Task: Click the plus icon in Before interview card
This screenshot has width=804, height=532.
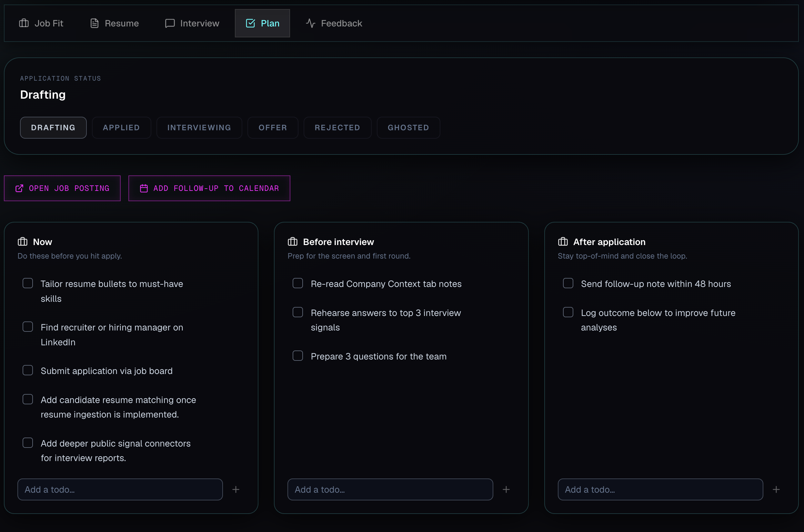Action: tap(506, 489)
